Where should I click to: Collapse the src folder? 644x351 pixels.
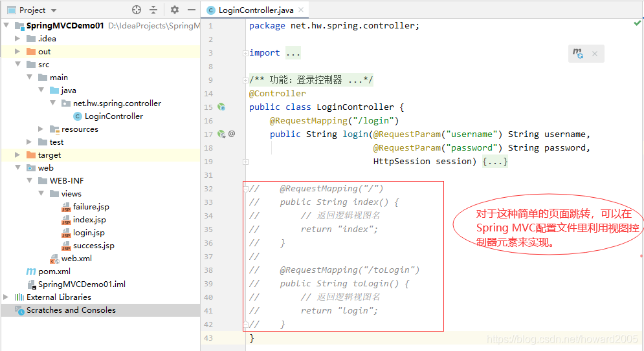[17, 65]
